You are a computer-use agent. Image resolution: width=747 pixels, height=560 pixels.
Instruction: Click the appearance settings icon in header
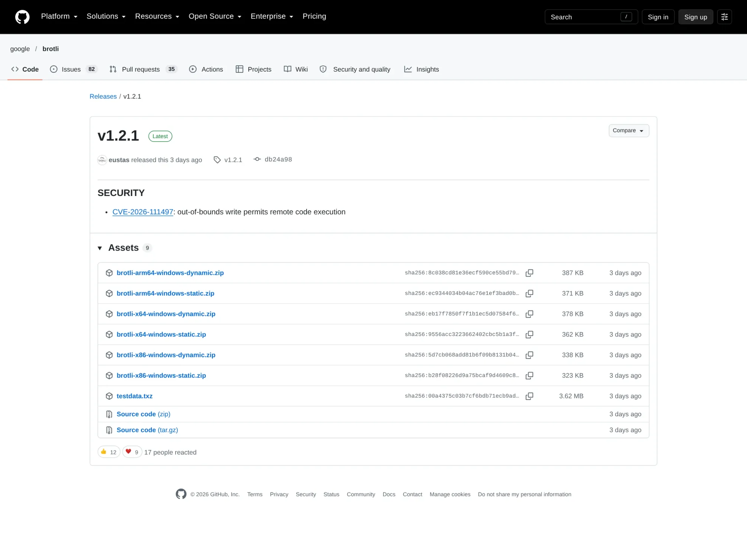724,17
